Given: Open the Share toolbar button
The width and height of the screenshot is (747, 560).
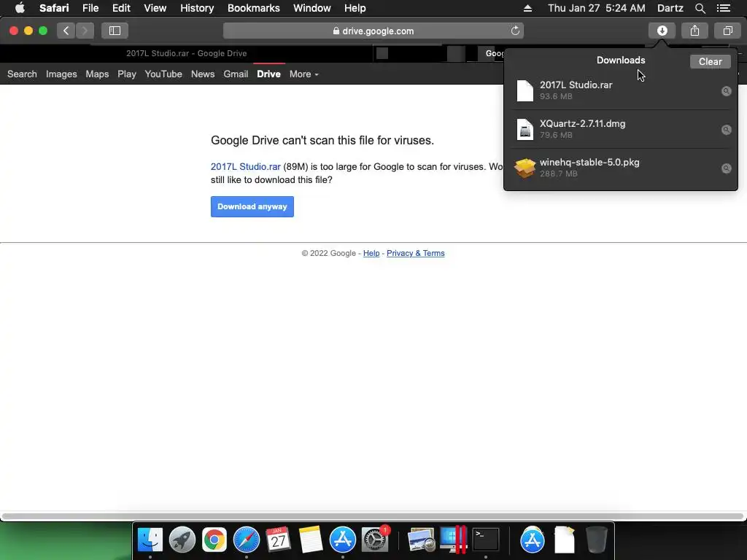Looking at the screenshot, I should tap(694, 31).
